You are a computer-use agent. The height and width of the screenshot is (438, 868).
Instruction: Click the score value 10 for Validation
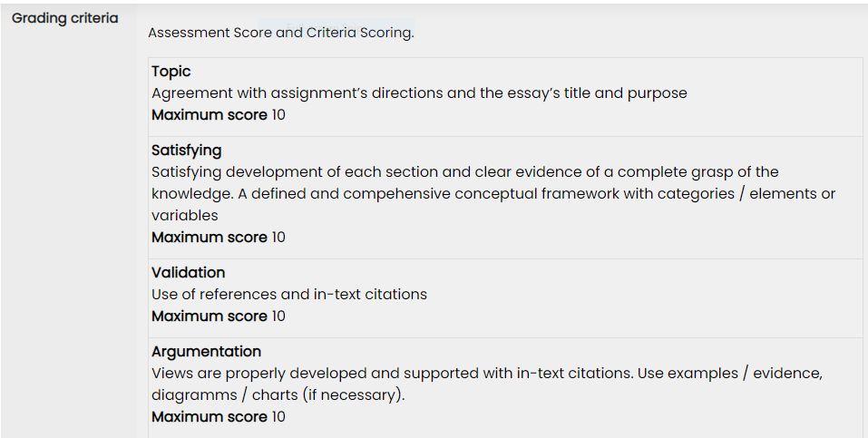click(278, 316)
